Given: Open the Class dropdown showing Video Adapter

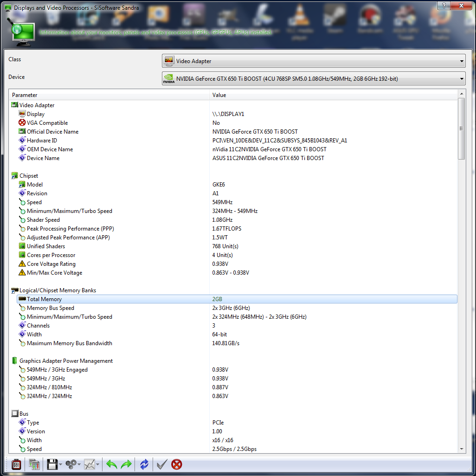Looking at the screenshot, I should pyautogui.click(x=313, y=61).
